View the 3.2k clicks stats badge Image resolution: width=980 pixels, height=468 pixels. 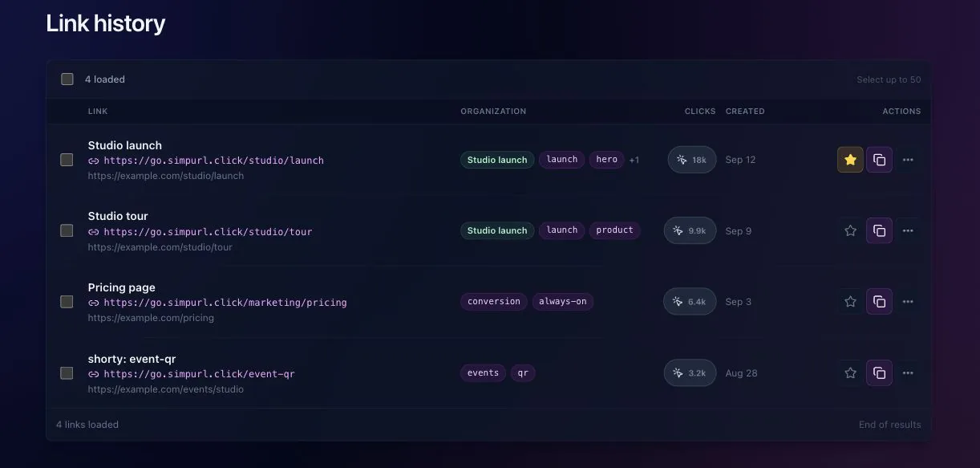690,373
